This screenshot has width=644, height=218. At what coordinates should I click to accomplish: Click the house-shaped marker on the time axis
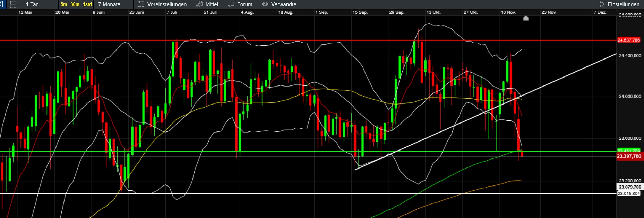(x=526, y=18)
